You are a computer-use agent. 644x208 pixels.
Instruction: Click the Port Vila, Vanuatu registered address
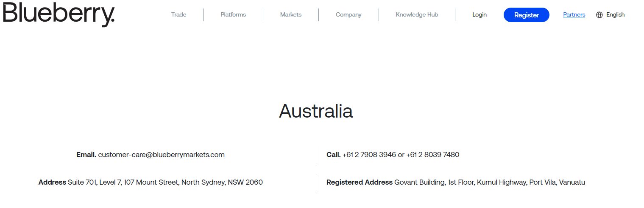click(490, 182)
